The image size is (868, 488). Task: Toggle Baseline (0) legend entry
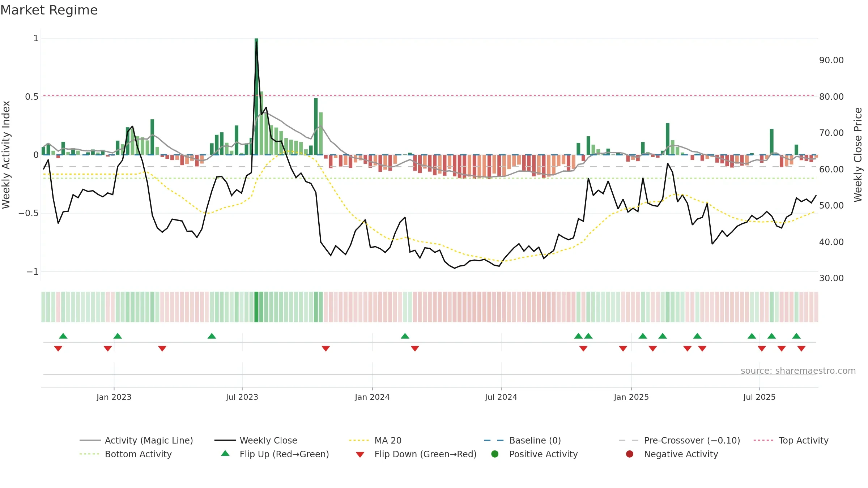522,440
